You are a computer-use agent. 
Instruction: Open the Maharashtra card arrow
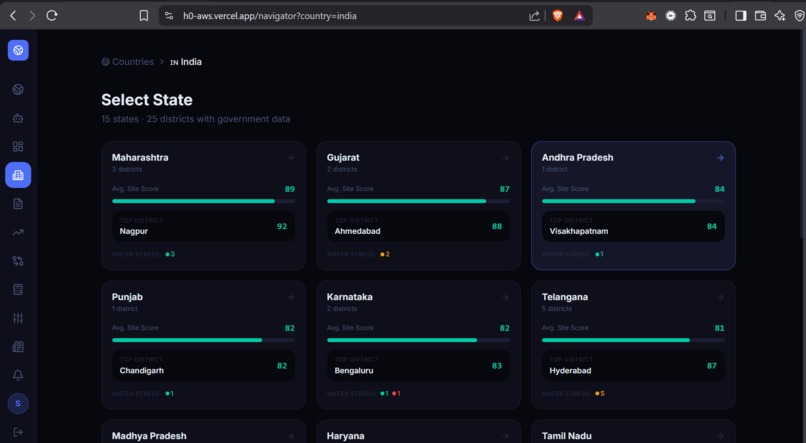point(291,158)
